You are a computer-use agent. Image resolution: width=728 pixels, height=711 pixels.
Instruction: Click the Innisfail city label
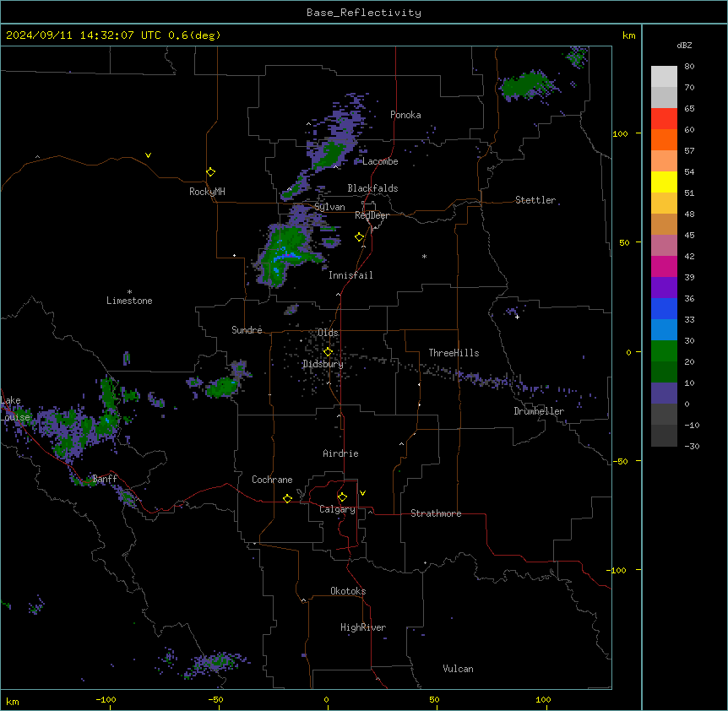click(350, 275)
